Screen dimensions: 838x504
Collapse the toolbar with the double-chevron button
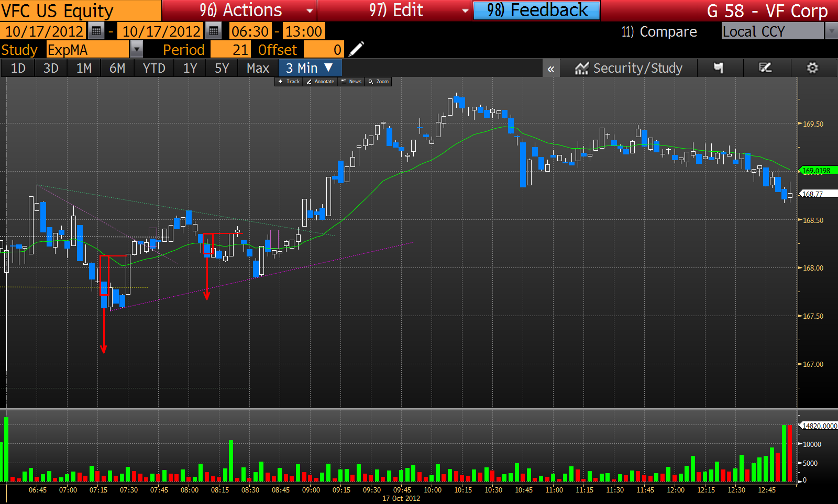(x=551, y=69)
